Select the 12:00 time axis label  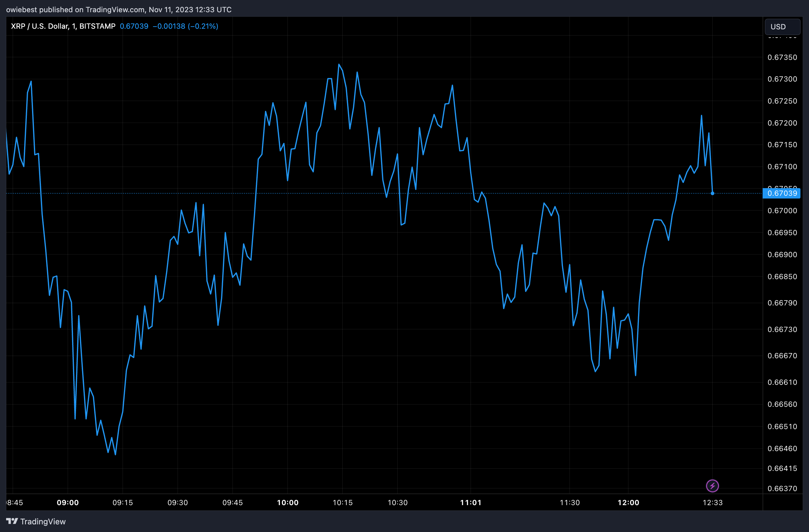tap(628, 502)
